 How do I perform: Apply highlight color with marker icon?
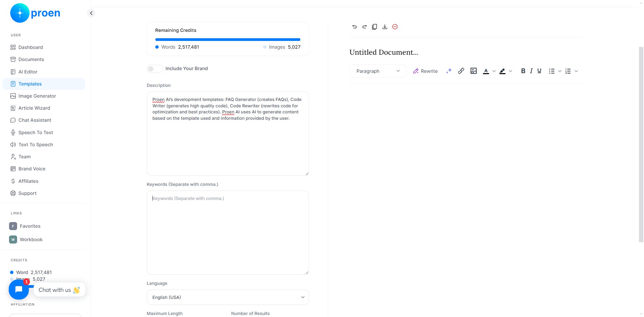(x=502, y=71)
